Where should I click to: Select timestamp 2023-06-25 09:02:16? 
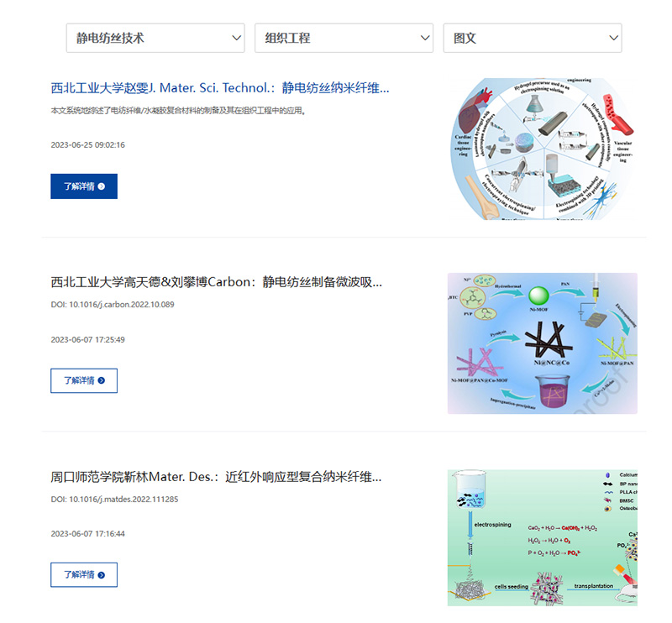(88, 144)
